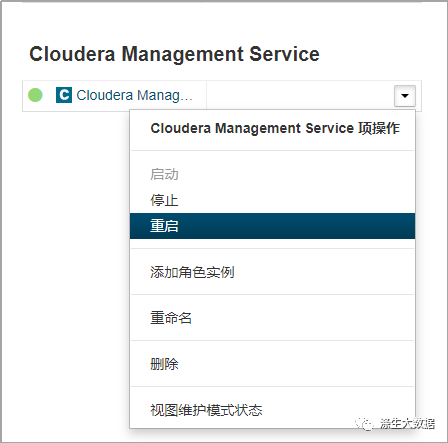Image resolution: width=448 pixels, height=443 pixels.
Task: Click the green health status dot
Action: coord(35,95)
